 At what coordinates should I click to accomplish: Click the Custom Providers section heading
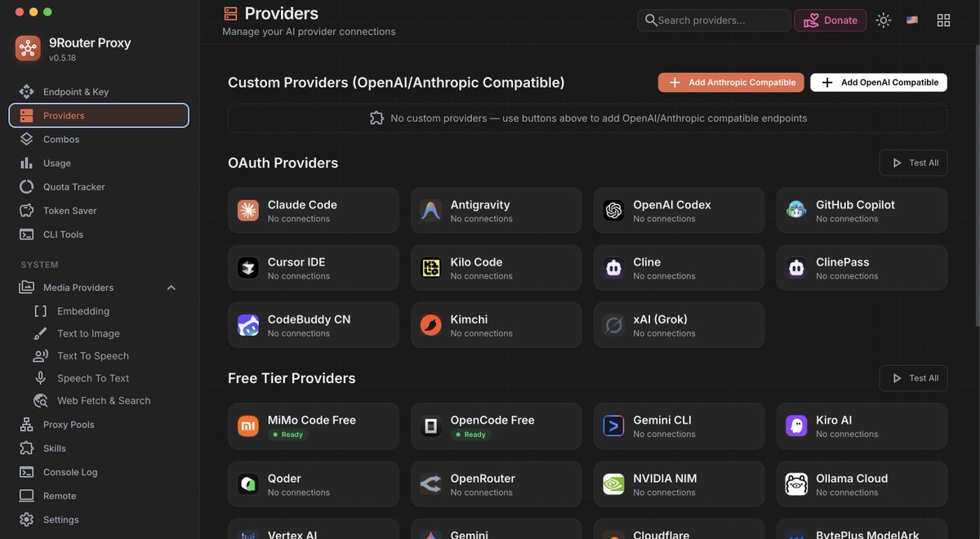(396, 82)
